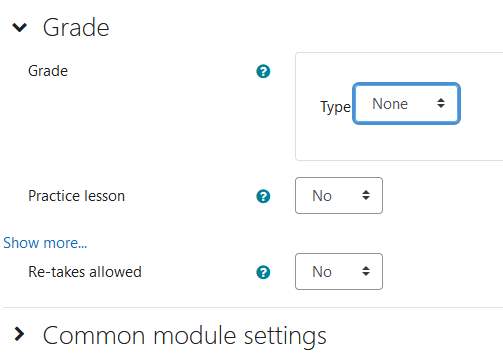
Task: Click the Show more... link
Action: tap(45, 243)
